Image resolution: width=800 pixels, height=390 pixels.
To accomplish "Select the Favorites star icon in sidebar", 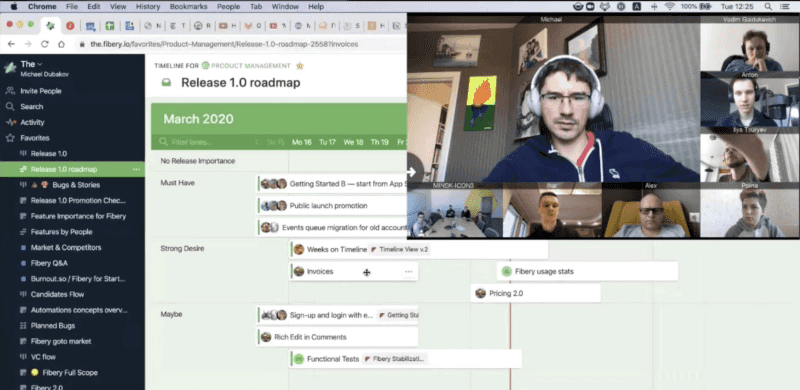I will pyautogui.click(x=10, y=138).
